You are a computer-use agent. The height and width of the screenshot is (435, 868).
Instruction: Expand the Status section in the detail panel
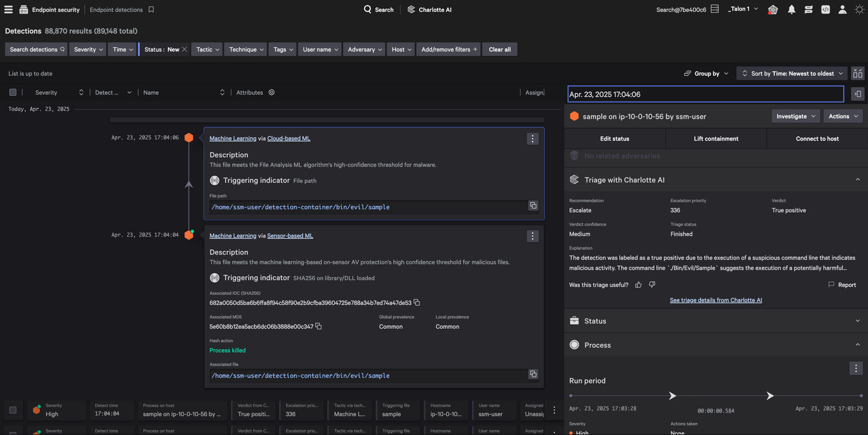coord(857,321)
